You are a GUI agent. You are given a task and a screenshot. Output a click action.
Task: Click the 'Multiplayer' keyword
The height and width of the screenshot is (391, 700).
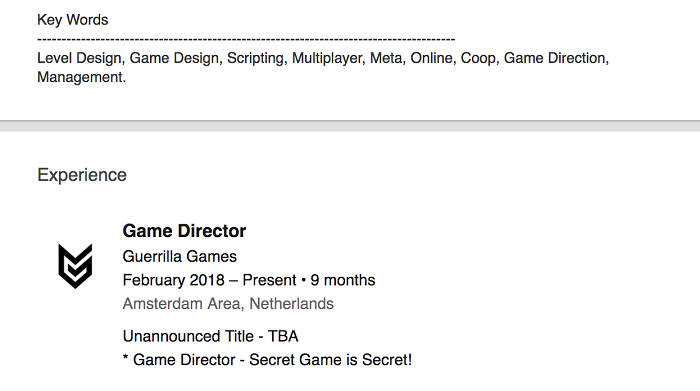coord(326,58)
